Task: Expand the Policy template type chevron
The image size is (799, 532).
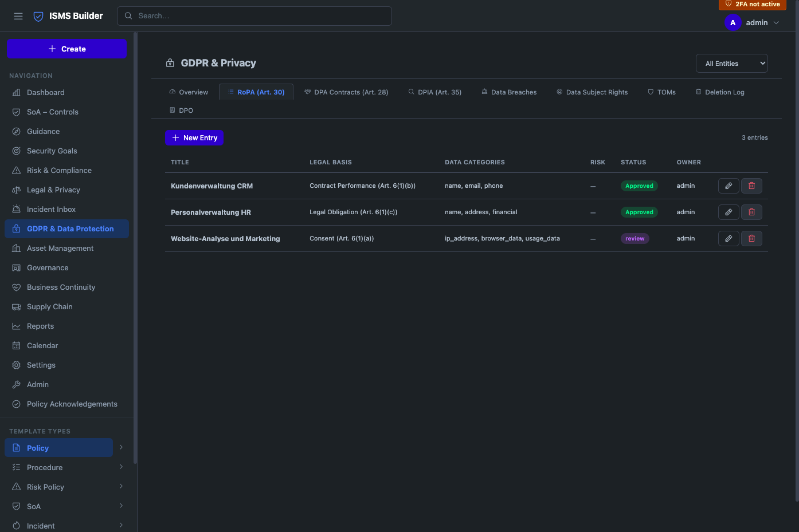Action: pos(121,447)
